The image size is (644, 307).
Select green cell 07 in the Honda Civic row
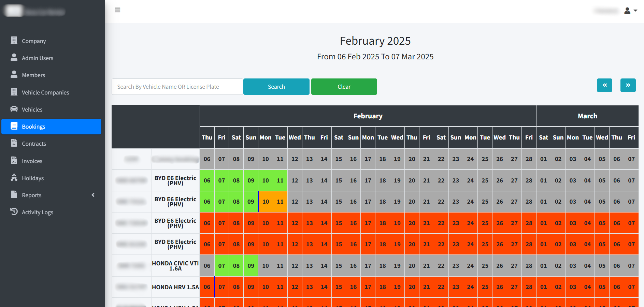point(222,266)
